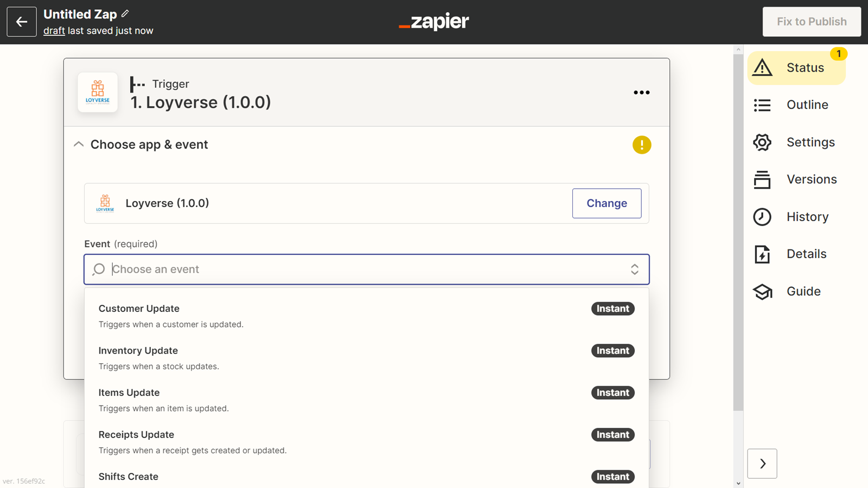868x488 pixels.
Task: View the Zap History panel
Action: coord(807,216)
